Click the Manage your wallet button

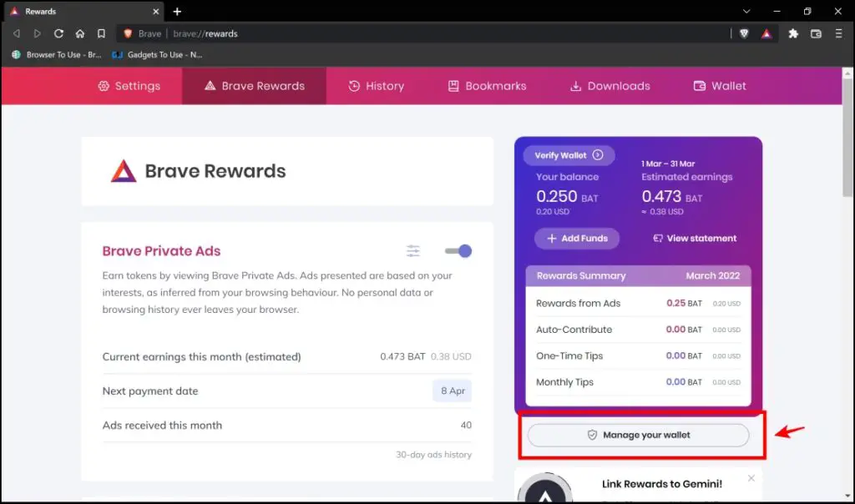(638, 436)
